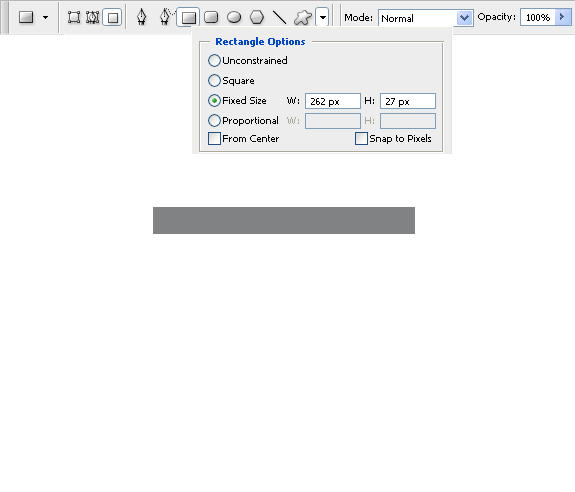Enable the From Center checkbox
Viewport: 575px width, 492px height.
tap(214, 139)
